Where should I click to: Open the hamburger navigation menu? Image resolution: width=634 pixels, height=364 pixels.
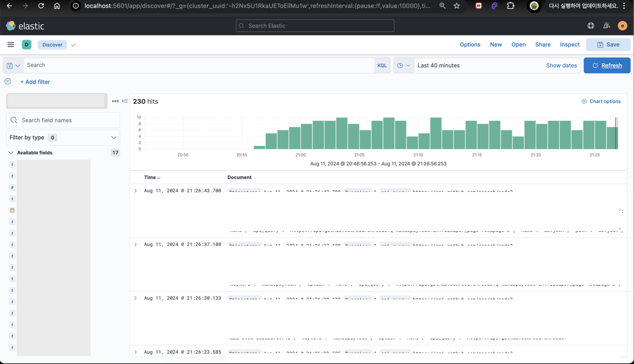tap(11, 45)
